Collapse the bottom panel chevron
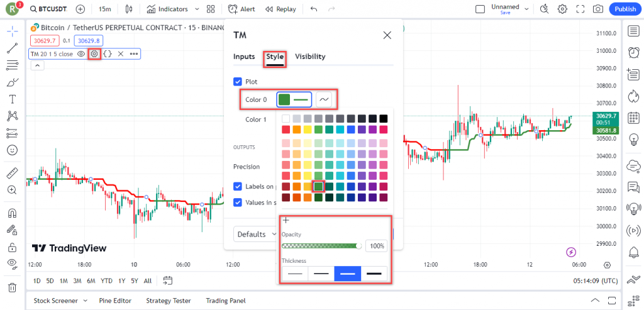This screenshot has height=310, width=644. point(595,300)
